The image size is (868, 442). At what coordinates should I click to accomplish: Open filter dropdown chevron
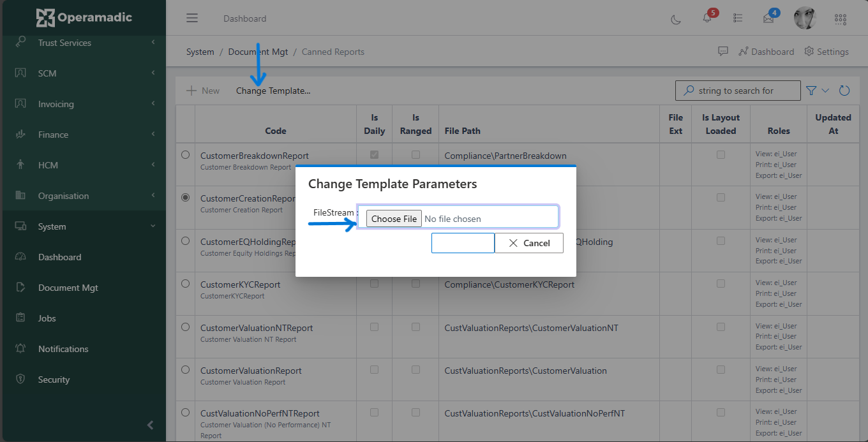[x=825, y=91]
